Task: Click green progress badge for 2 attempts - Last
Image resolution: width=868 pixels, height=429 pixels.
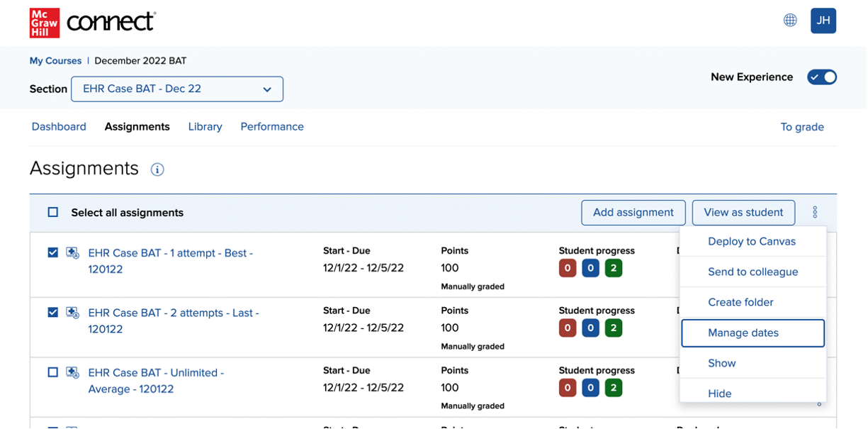Action: [614, 328]
